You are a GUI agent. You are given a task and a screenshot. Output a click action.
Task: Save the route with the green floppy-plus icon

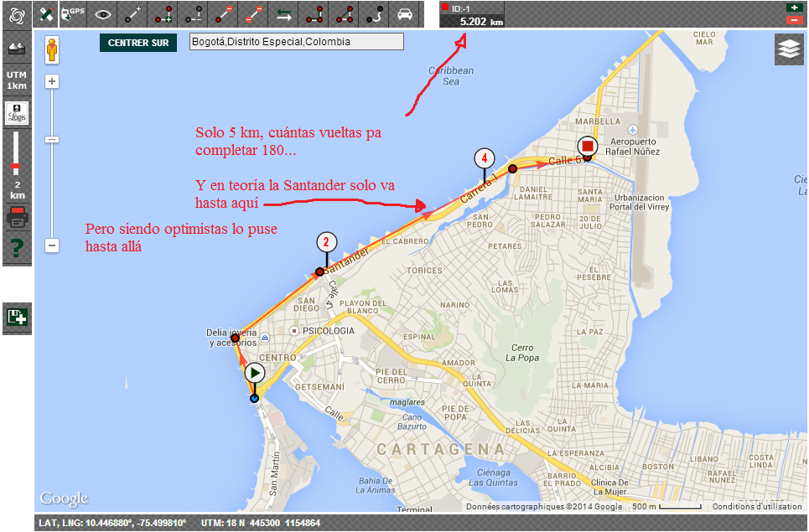(x=17, y=317)
